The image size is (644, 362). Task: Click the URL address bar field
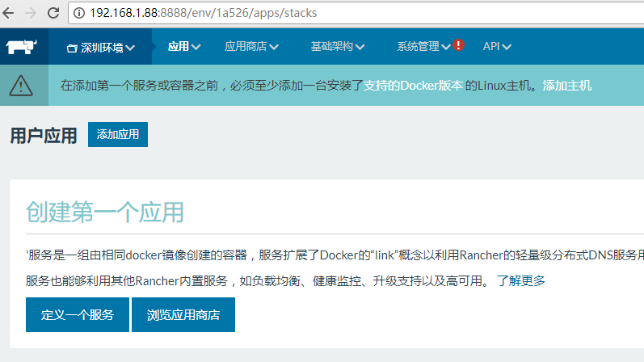coord(356,13)
